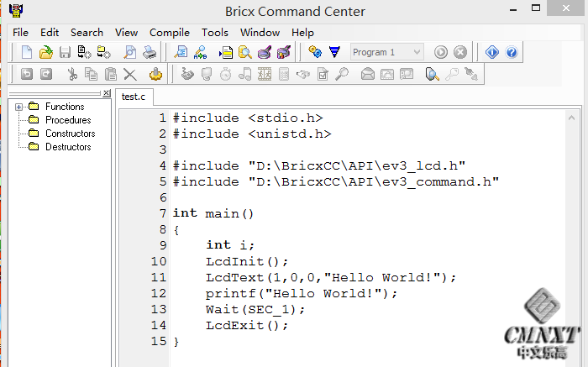The image size is (588, 367).
Task: Open a file with the folder icon
Action: 45,52
